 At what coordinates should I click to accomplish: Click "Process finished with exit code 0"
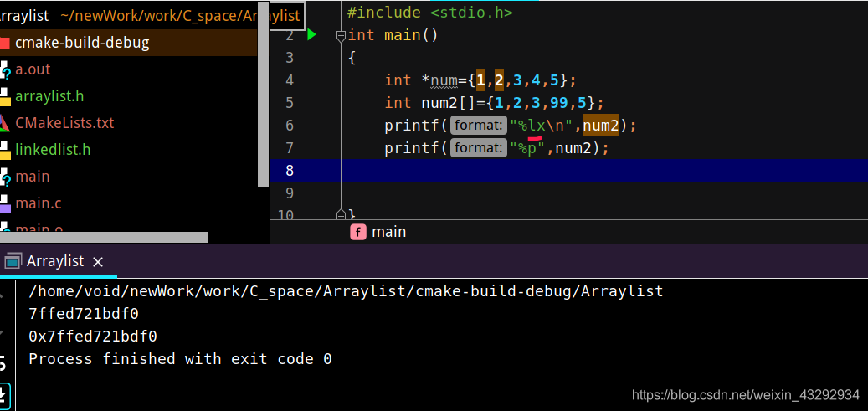pos(181,359)
